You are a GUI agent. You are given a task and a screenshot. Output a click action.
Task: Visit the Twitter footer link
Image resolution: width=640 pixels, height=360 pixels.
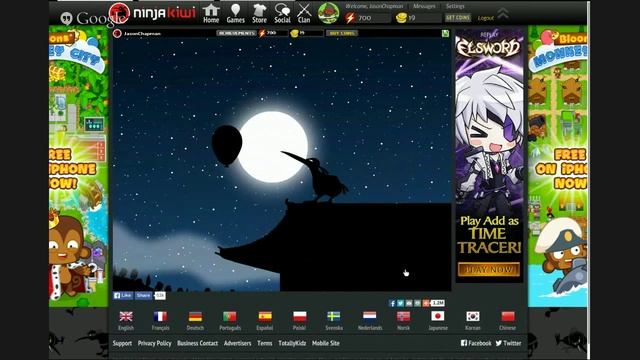click(x=508, y=343)
